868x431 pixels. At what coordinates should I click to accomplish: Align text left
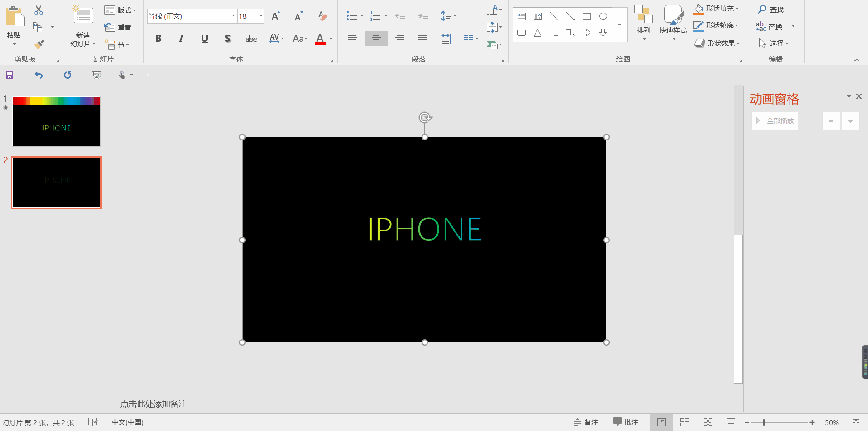(353, 39)
